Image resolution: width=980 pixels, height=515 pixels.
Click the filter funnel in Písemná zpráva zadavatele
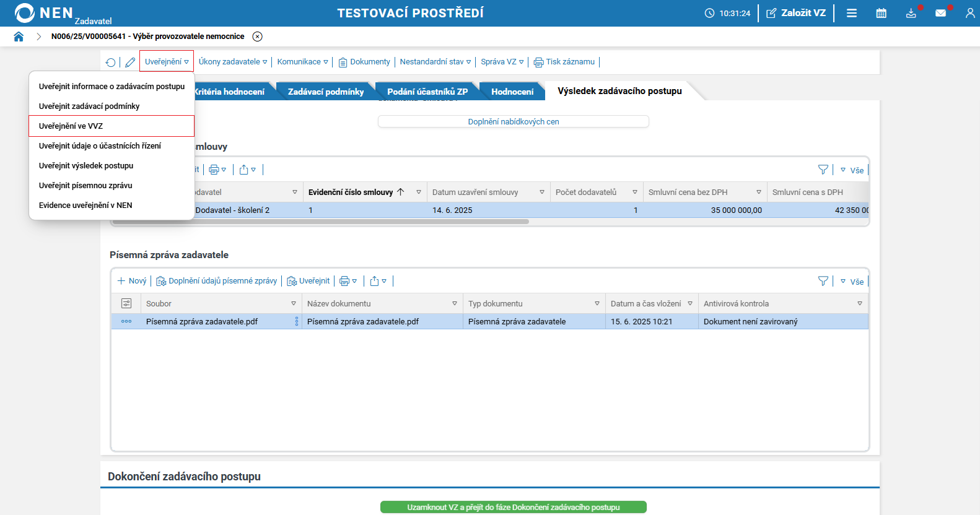click(823, 281)
